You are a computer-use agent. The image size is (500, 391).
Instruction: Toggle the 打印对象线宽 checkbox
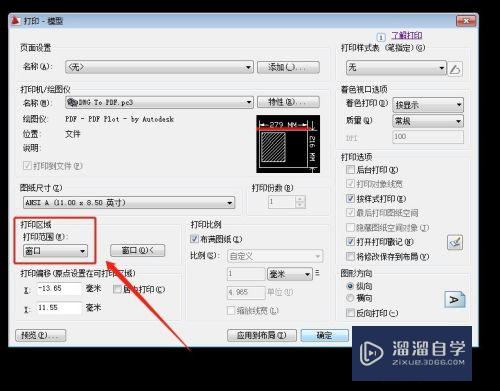pos(350,184)
